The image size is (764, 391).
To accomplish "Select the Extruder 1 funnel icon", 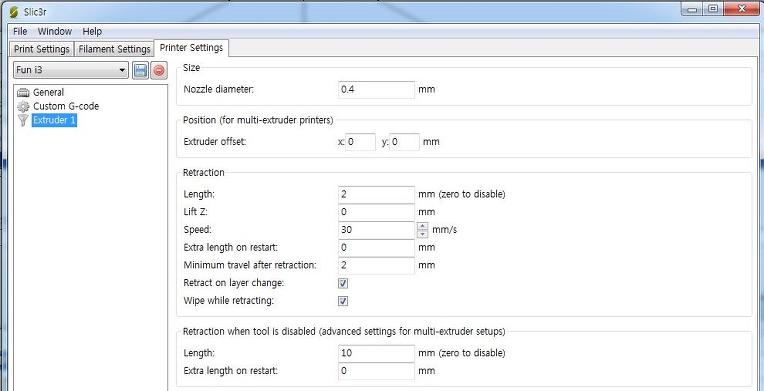I will point(23,120).
